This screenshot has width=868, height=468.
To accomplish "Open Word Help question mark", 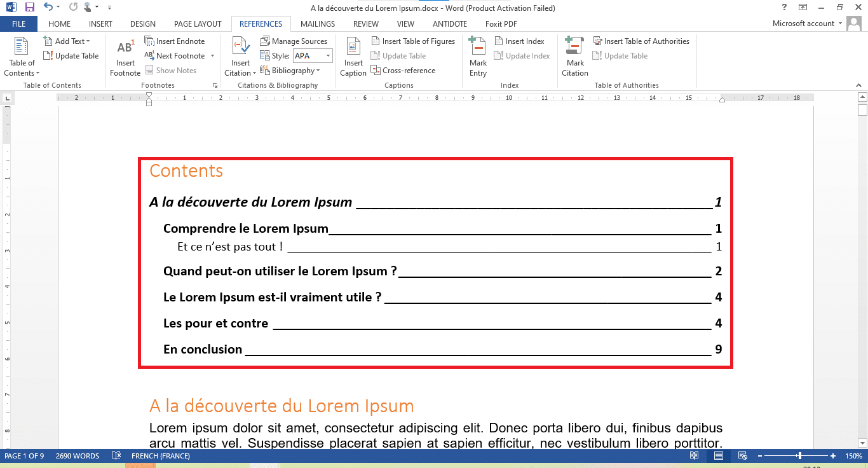I will coord(785,8).
